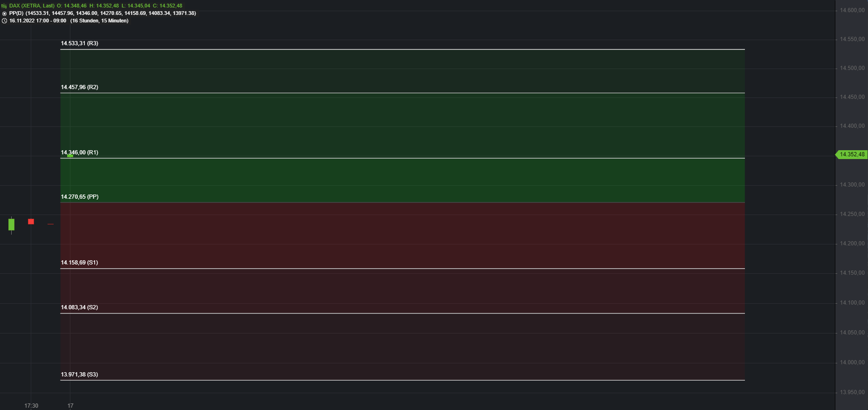868x410 pixels.
Task: Click the 16.11.2022 17:00 - 09:00 date range
Action: tap(38, 21)
